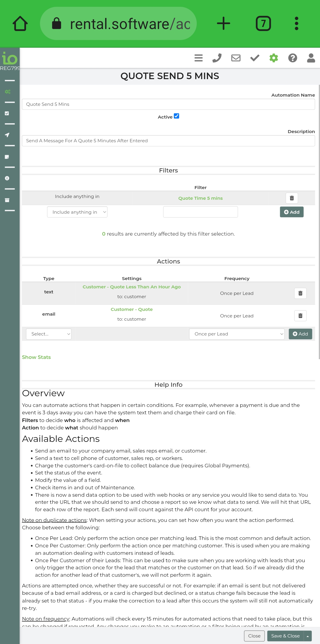Image resolution: width=320 pixels, height=644 pixels.
Task: Open the hamburger menu icon
Action: (x=199, y=58)
